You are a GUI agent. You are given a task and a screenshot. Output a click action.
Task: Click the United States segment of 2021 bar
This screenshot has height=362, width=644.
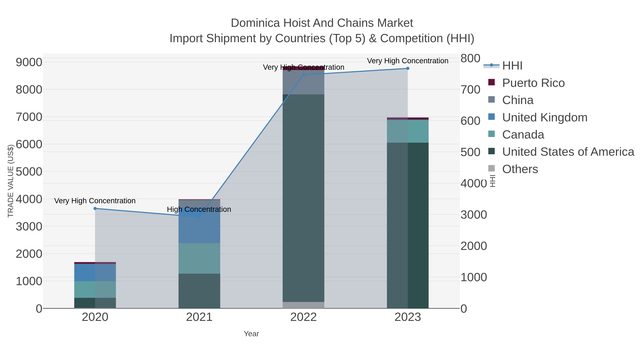click(199, 291)
